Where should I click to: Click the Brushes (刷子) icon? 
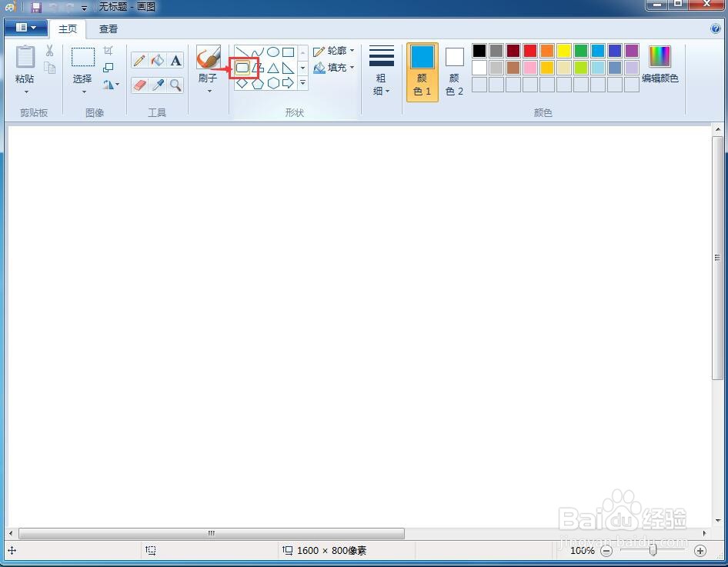pos(208,58)
